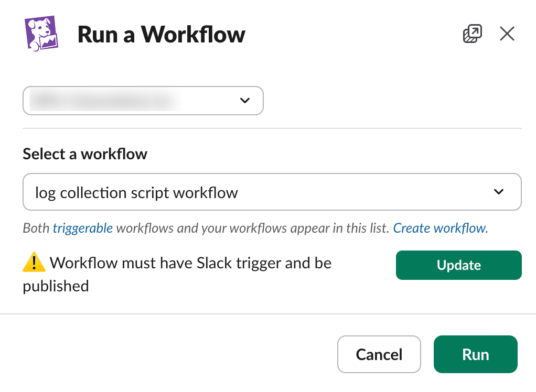Open the Create workflow link
Viewport: 536px width, 392px height.
coord(439,228)
